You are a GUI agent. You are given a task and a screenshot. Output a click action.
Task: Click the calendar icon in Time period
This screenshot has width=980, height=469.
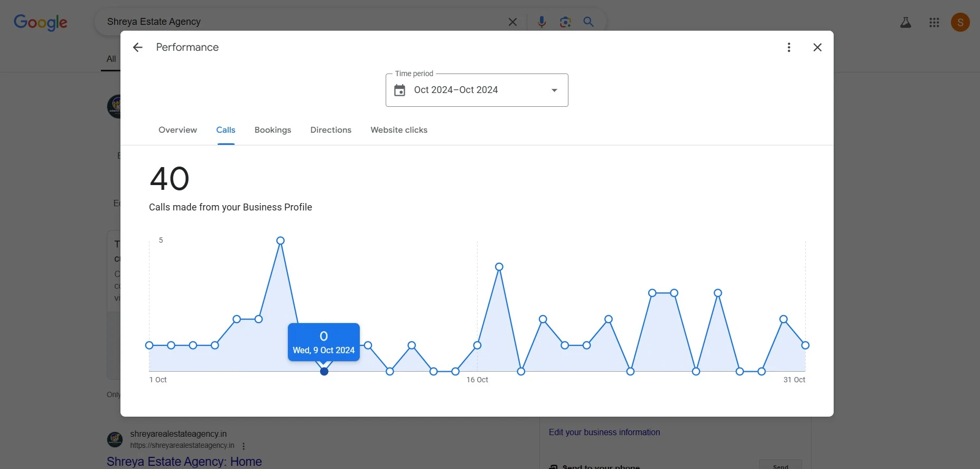coord(400,90)
